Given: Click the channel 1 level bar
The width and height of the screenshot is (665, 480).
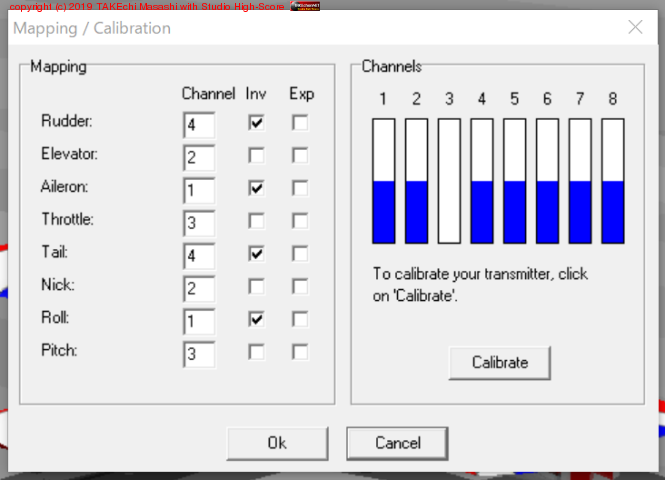Looking at the screenshot, I should (385, 180).
